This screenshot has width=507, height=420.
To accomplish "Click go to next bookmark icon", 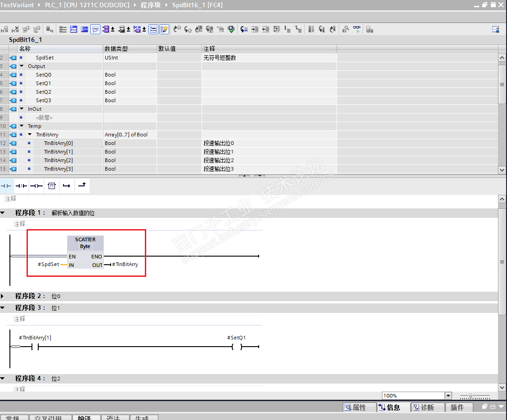I will [x=322, y=29].
